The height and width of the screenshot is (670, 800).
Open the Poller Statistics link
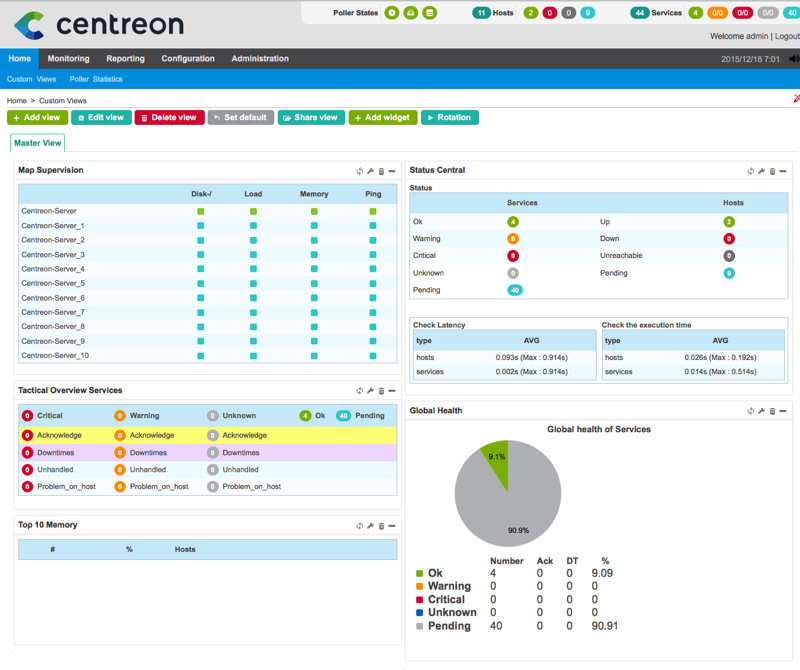(x=96, y=79)
